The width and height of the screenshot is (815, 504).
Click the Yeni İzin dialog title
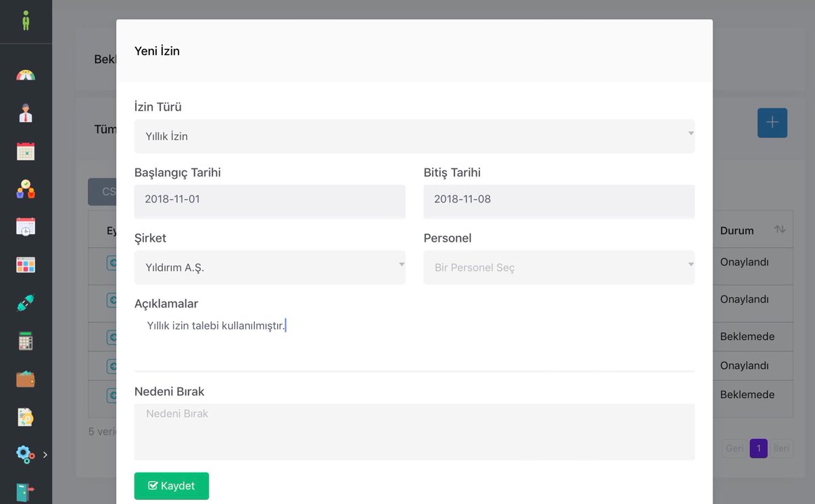point(157,51)
